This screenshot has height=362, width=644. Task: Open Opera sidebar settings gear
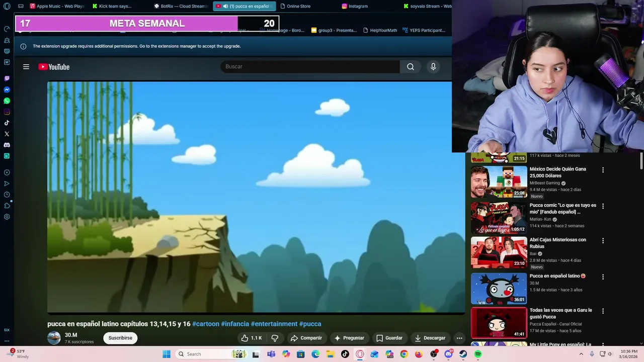coord(7,217)
